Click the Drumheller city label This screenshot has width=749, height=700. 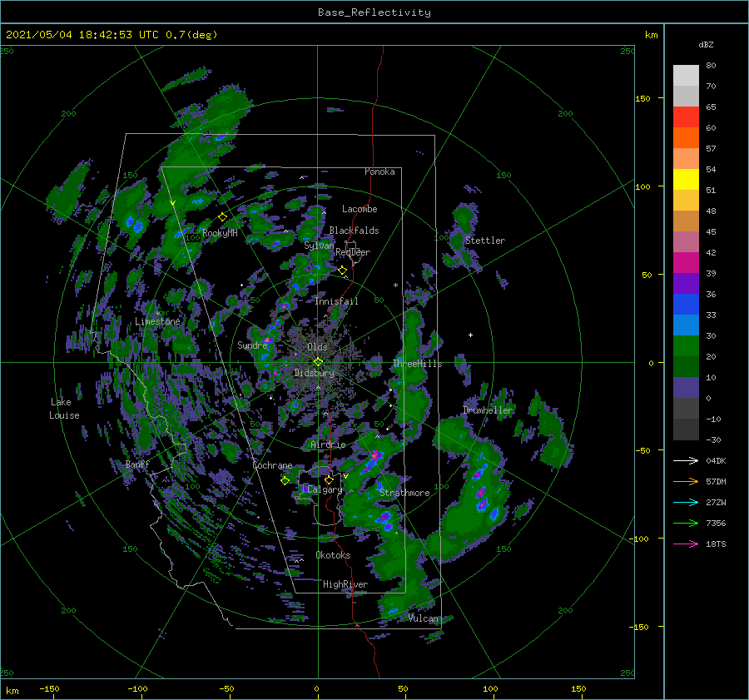click(x=489, y=410)
